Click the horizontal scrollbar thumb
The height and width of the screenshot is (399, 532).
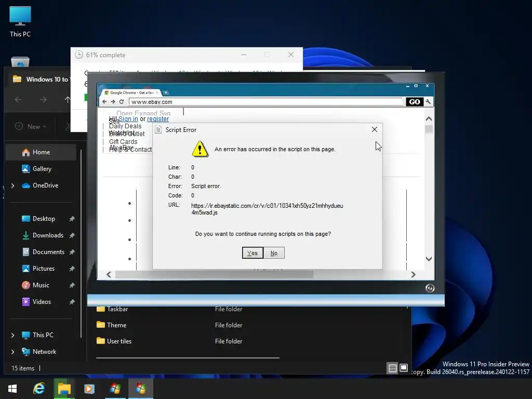pyautogui.click(x=214, y=274)
